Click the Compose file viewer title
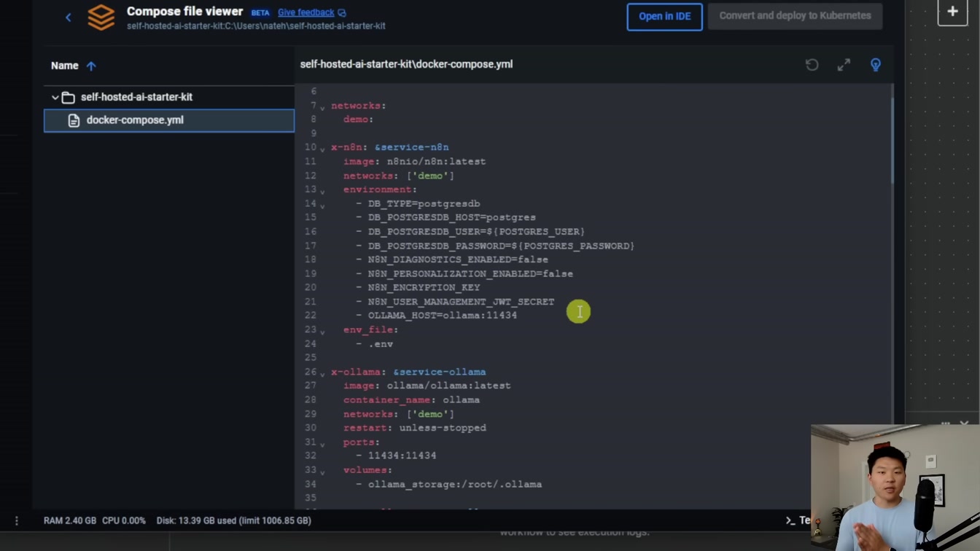Image resolution: width=980 pixels, height=551 pixels. (x=184, y=12)
